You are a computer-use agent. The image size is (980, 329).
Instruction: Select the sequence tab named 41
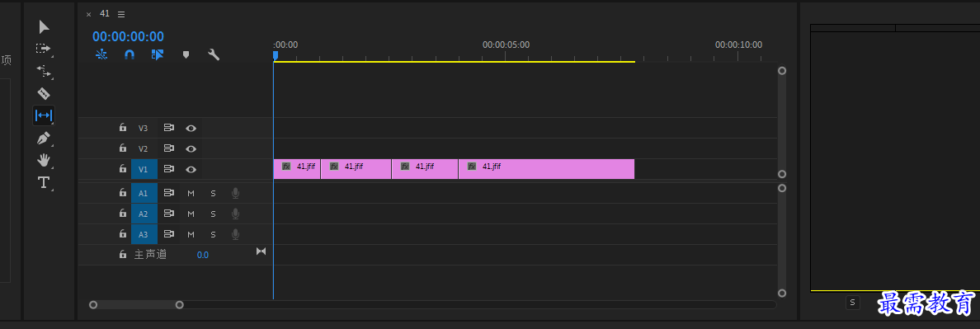(105, 13)
